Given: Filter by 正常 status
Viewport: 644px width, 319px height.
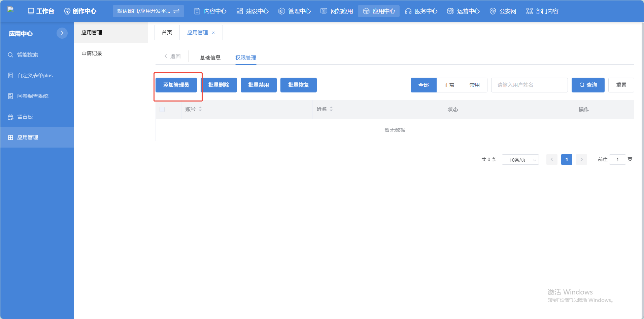Looking at the screenshot, I should click(x=449, y=85).
